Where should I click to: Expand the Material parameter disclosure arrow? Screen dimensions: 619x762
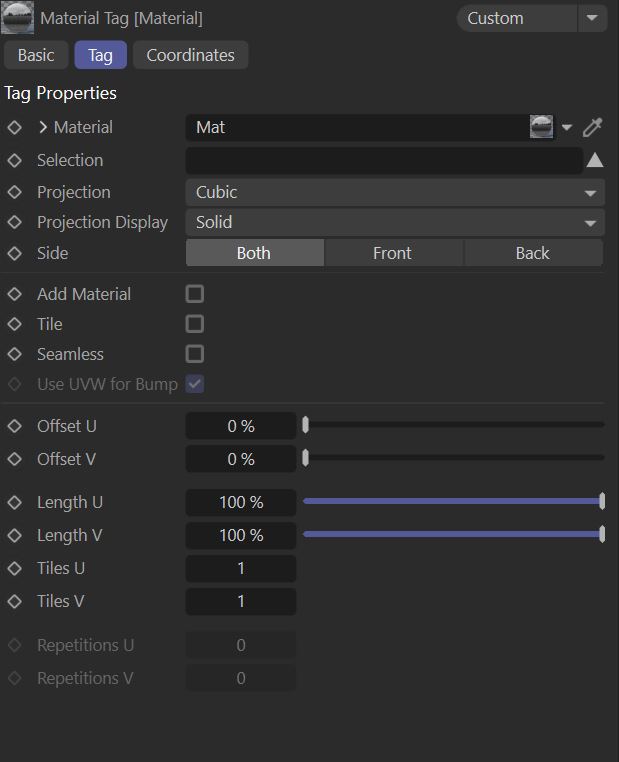[43, 127]
